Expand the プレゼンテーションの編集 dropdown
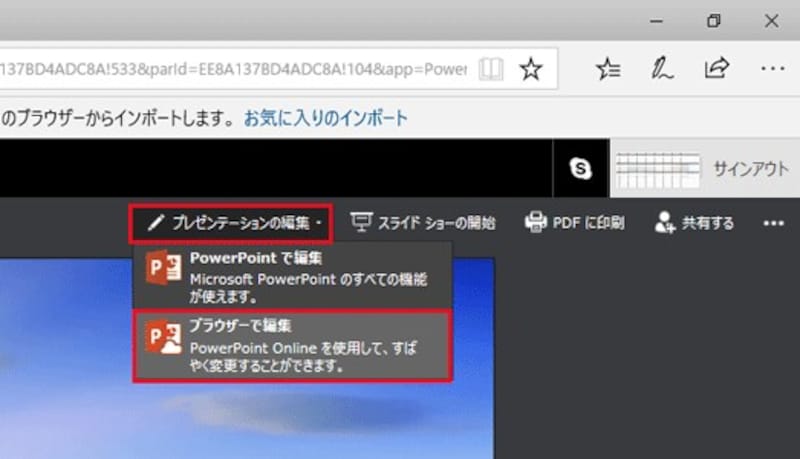Image resolution: width=800 pixels, height=459 pixels. pyautogui.click(x=234, y=223)
